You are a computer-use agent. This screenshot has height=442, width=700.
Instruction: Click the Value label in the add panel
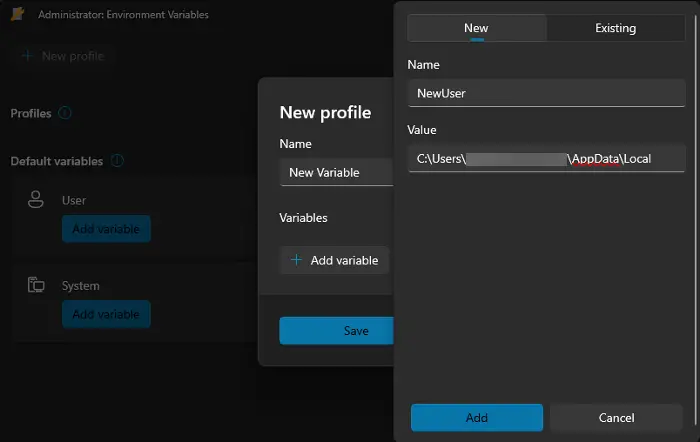pyautogui.click(x=422, y=130)
